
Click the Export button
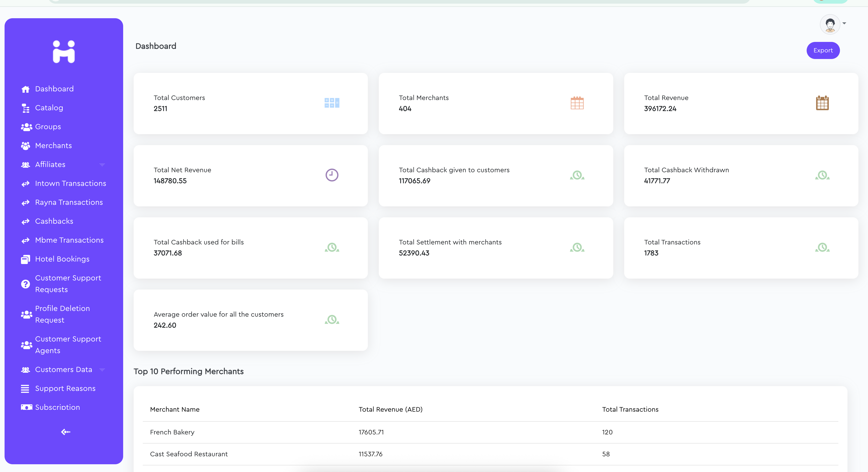click(823, 51)
